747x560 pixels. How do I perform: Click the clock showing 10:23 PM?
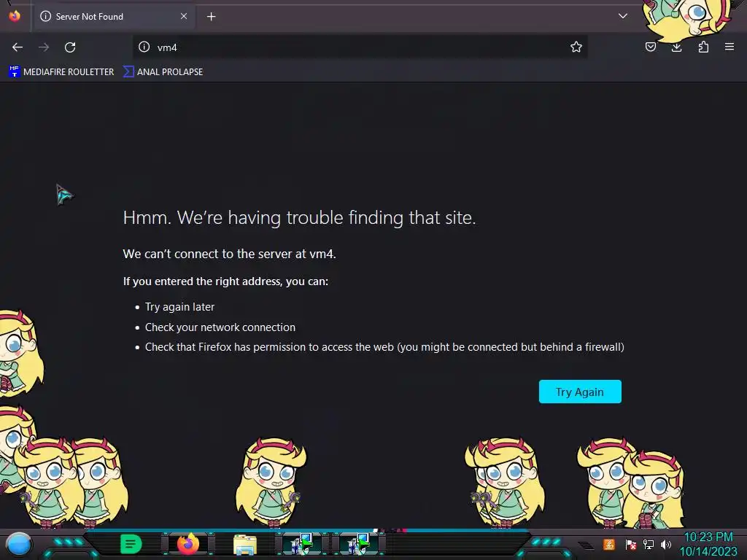[708, 537]
